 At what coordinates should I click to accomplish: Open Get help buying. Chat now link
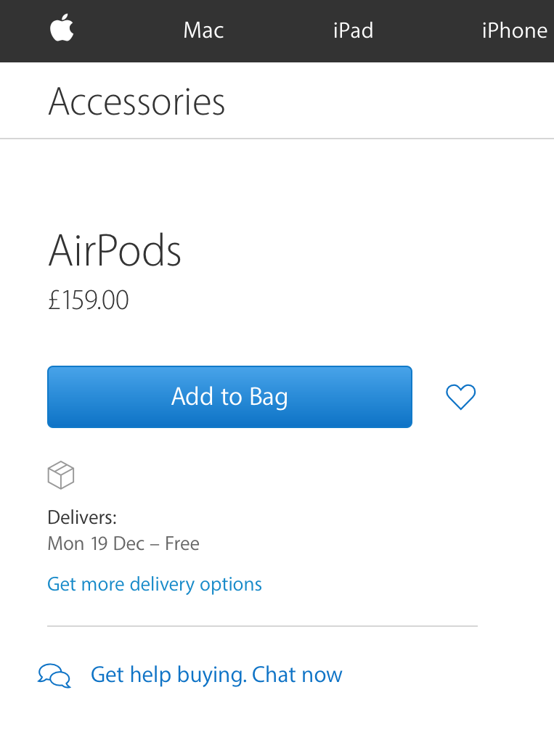[x=216, y=675]
